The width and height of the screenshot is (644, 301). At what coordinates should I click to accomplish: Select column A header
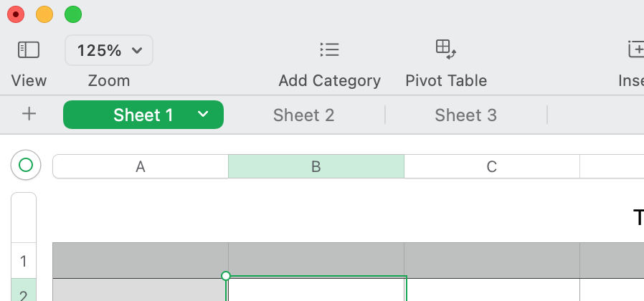point(141,167)
